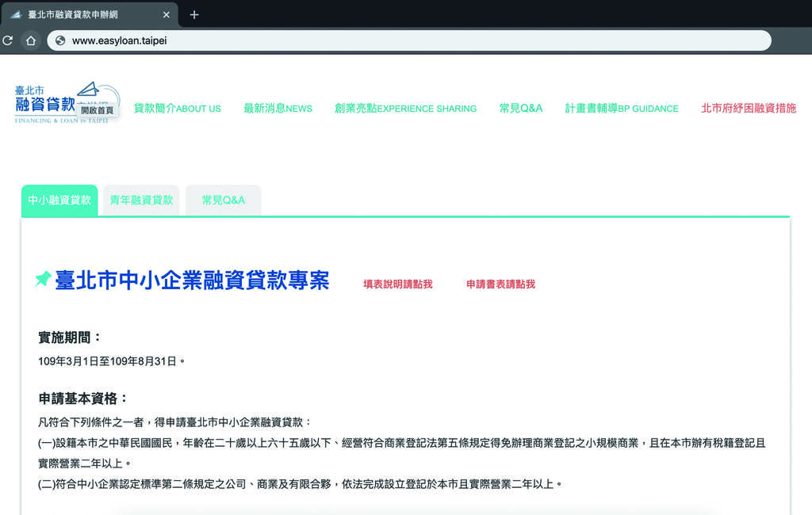This screenshot has width=812, height=515.
Task: Open 北市府紓困融資措施 link
Action: [x=749, y=109]
